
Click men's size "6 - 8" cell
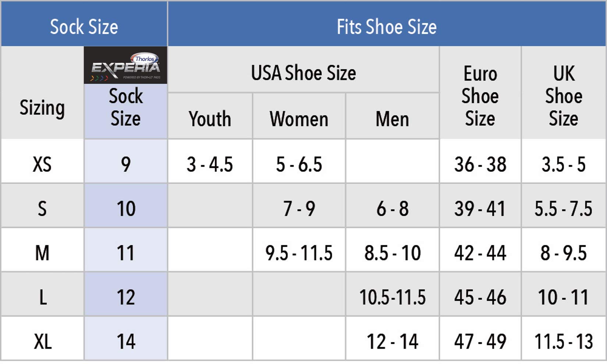tap(392, 208)
